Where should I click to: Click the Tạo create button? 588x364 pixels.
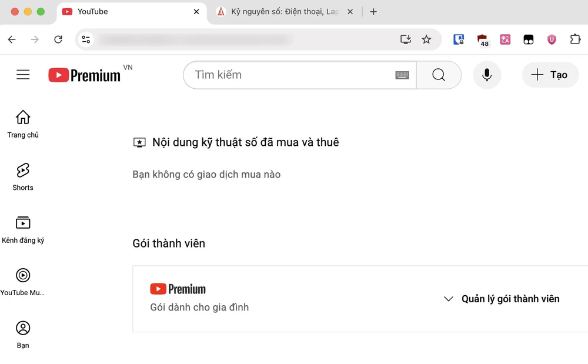click(550, 75)
